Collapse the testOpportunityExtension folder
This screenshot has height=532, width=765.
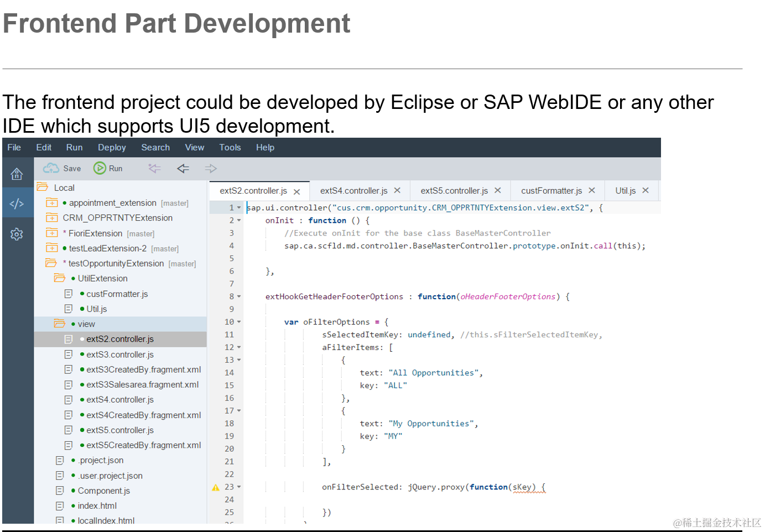51,263
